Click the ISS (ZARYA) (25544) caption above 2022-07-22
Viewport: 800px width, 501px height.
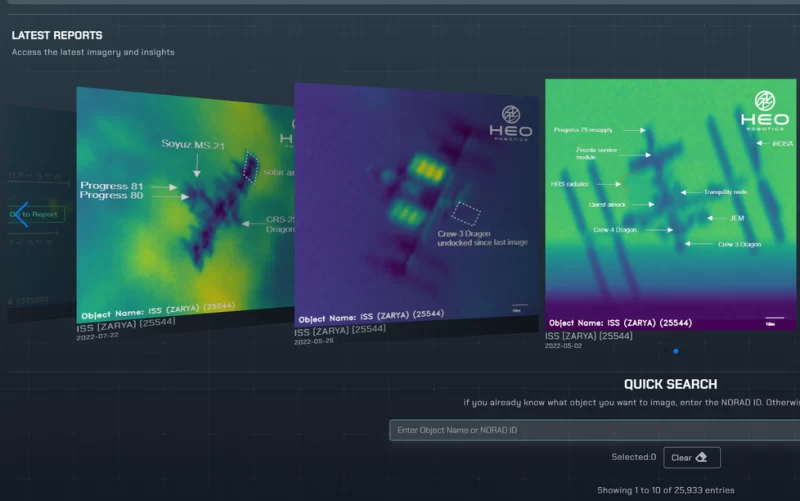pyautogui.click(x=126, y=324)
